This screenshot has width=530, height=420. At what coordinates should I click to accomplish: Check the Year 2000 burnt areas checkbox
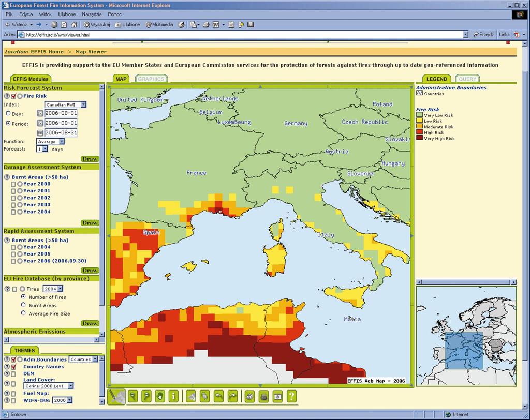coord(13,184)
